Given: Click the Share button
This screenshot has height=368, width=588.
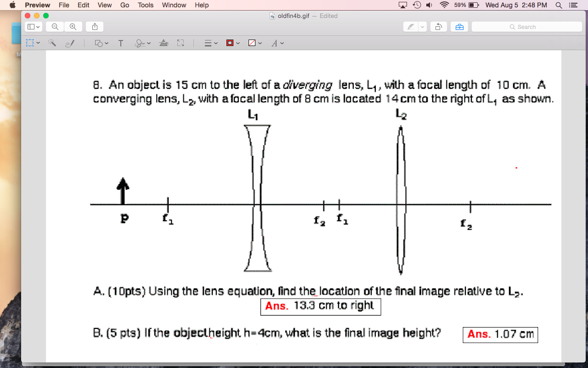Looking at the screenshot, I should [x=94, y=26].
